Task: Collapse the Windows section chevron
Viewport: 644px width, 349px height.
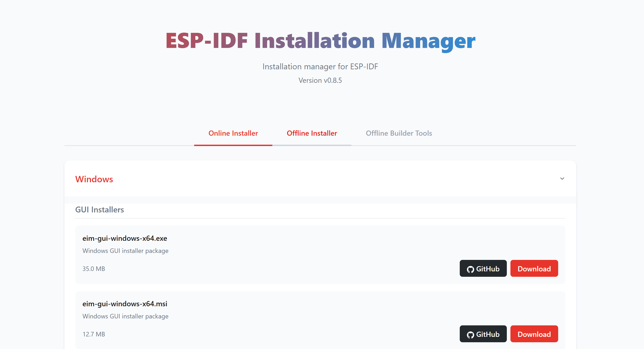Action: click(562, 179)
